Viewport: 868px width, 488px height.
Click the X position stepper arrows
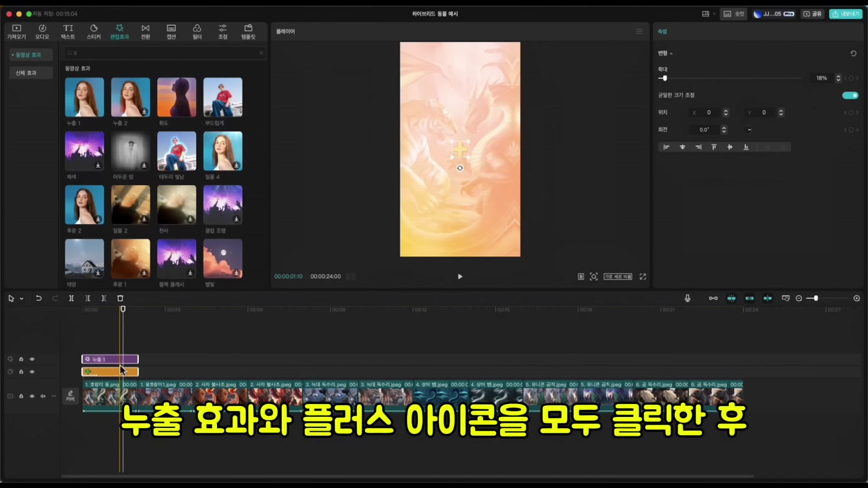[726, 112]
